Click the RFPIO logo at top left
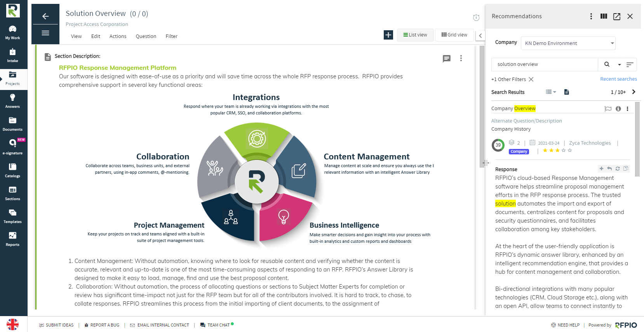The height and width of the screenshot is (332, 644). click(13, 10)
